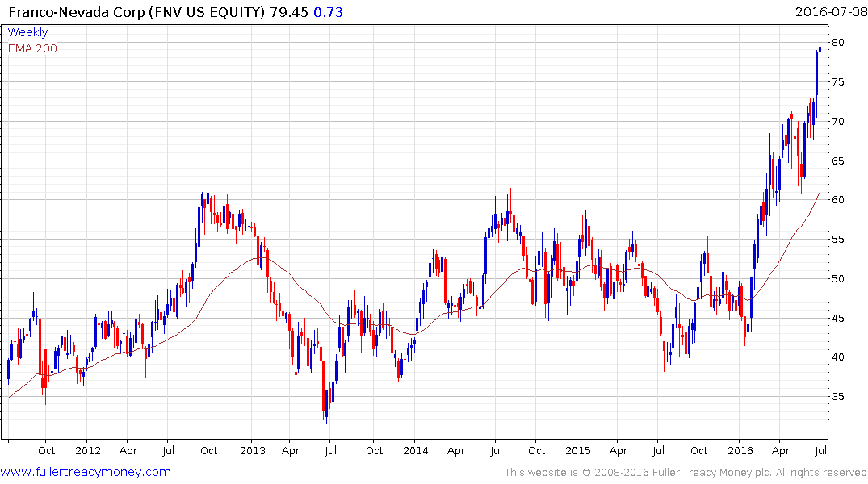Screen dimensions: 868x484
Task: Click the 60 price axis label
Action: (837, 200)
